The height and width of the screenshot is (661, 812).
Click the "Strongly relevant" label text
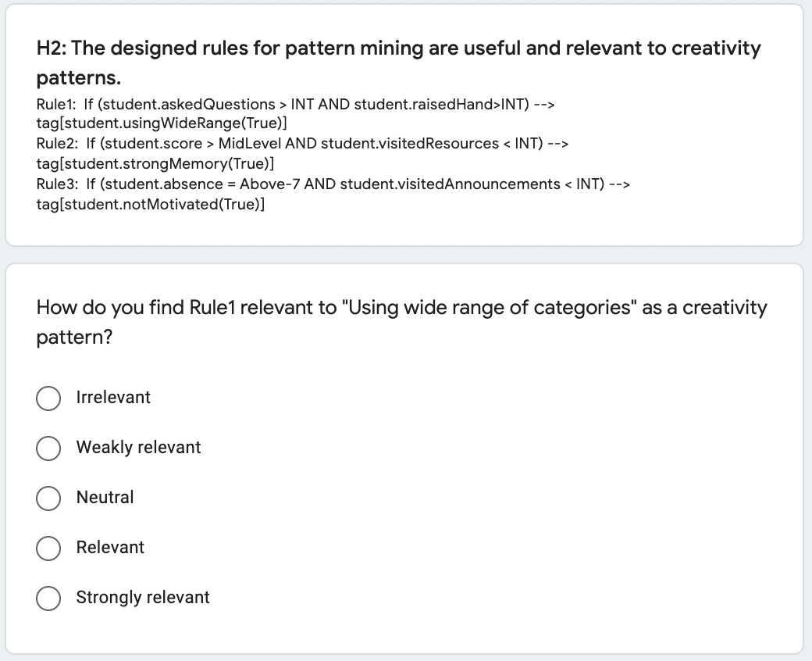[142, 597]
